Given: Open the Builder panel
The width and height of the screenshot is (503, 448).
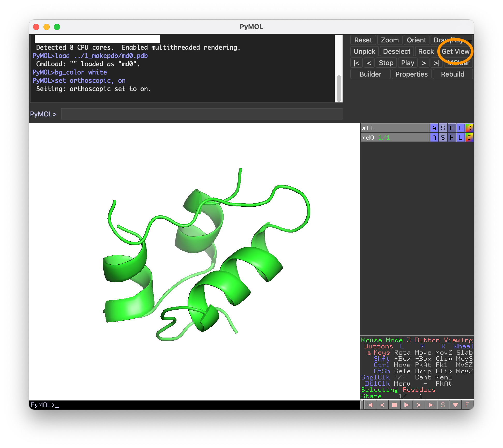Looking at the screenshot, I should (370, 74).
